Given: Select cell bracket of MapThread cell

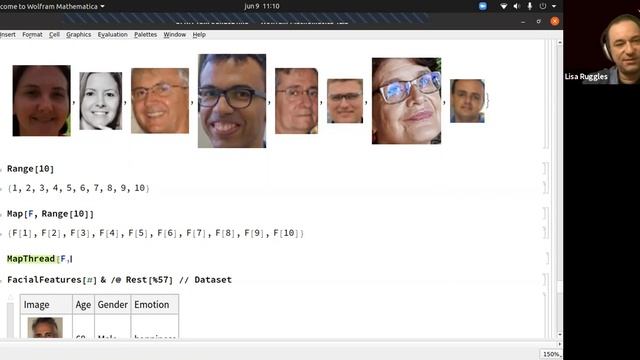Looking at the screenshot, I should [547, 258].
